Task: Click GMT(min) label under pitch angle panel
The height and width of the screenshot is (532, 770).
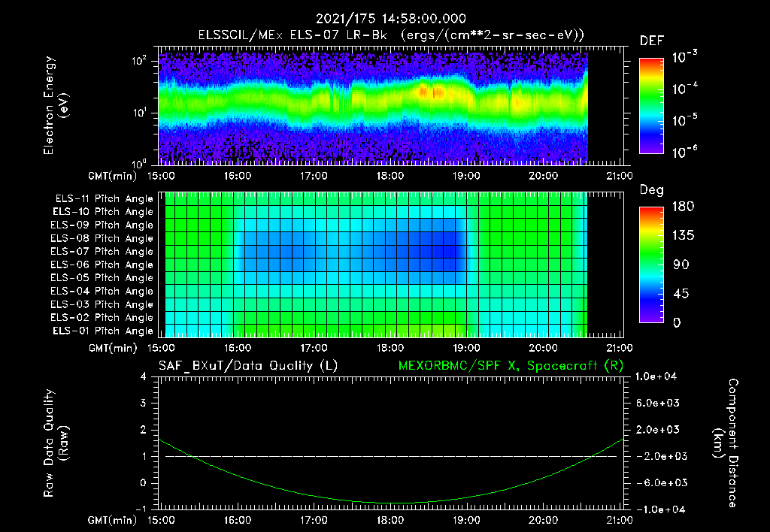Action: tap(113, 348)
